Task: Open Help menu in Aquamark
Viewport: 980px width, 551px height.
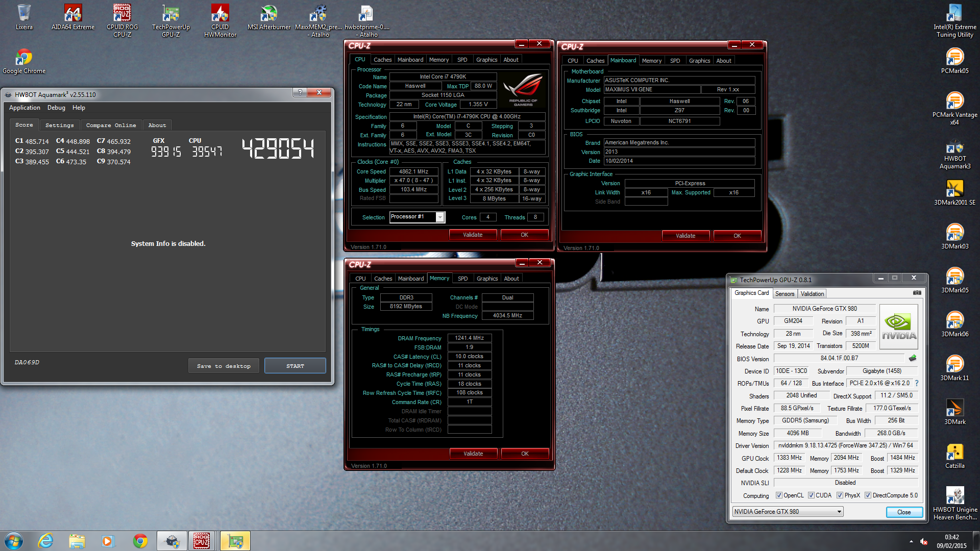Action: click(x=79, y=108)
